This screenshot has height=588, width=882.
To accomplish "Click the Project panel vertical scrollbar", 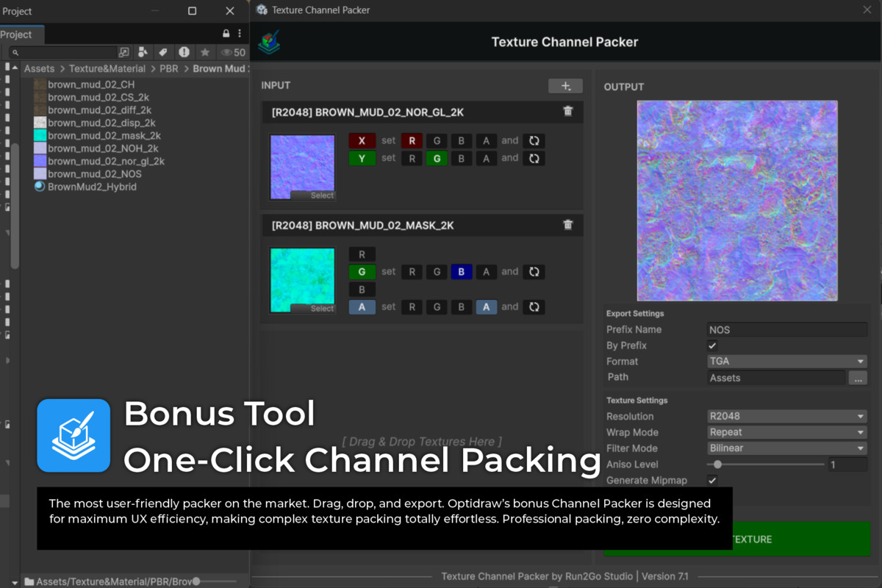I will 15,206.
